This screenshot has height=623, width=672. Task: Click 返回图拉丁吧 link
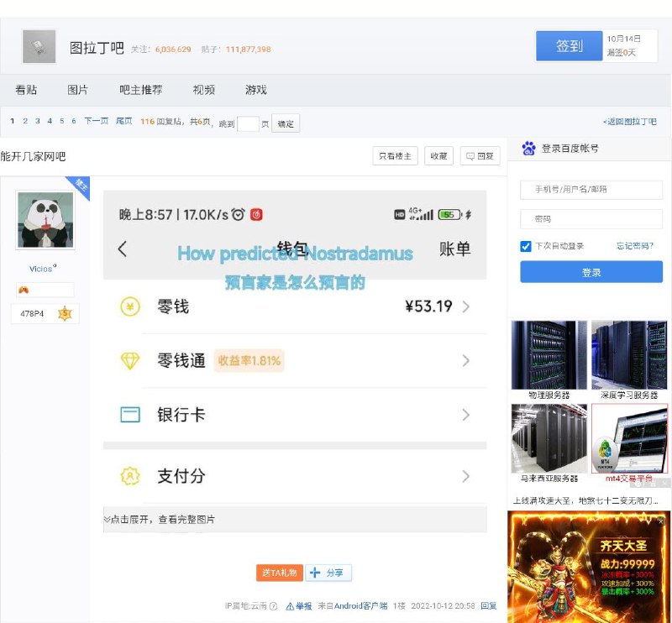629,122
